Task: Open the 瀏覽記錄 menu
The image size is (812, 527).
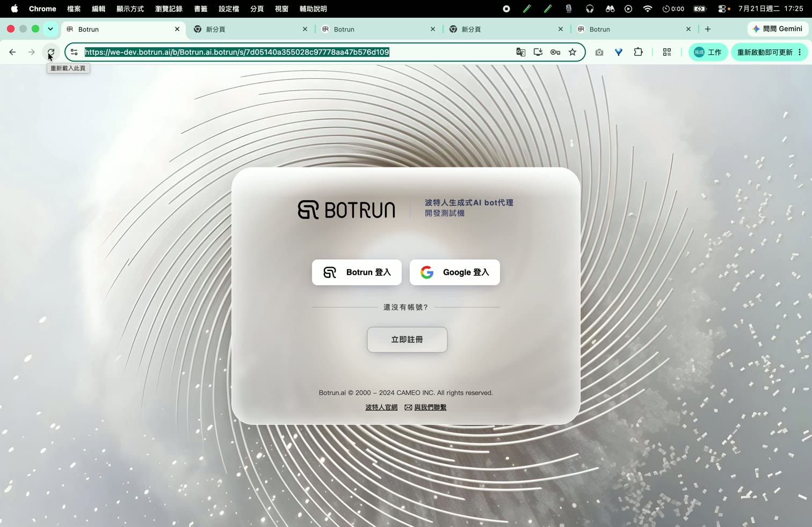Action: coord(169,9)
